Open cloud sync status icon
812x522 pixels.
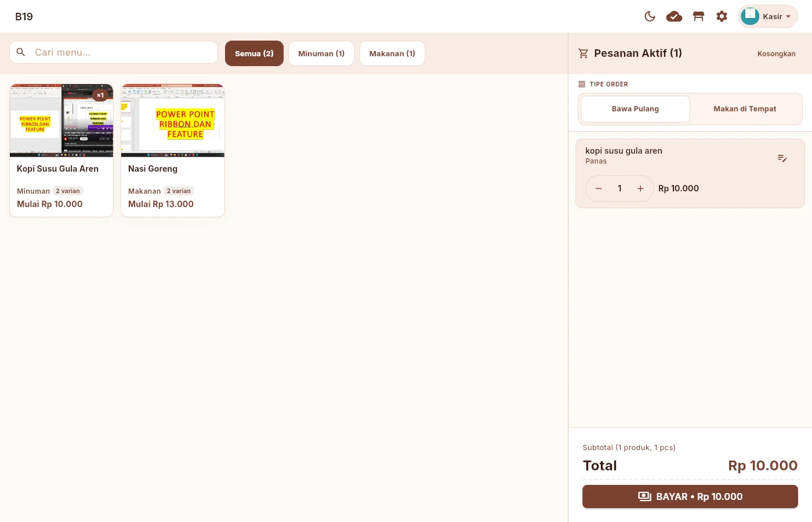[x=674, y=16]
